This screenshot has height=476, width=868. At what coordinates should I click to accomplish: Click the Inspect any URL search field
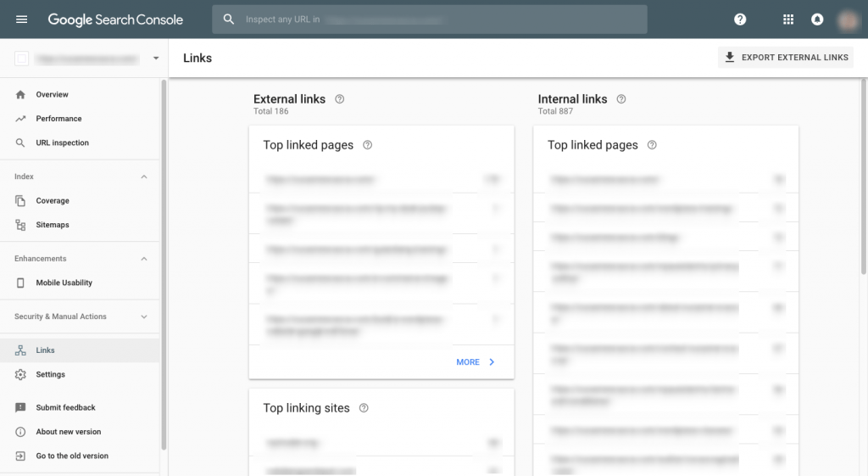point(430,20)
